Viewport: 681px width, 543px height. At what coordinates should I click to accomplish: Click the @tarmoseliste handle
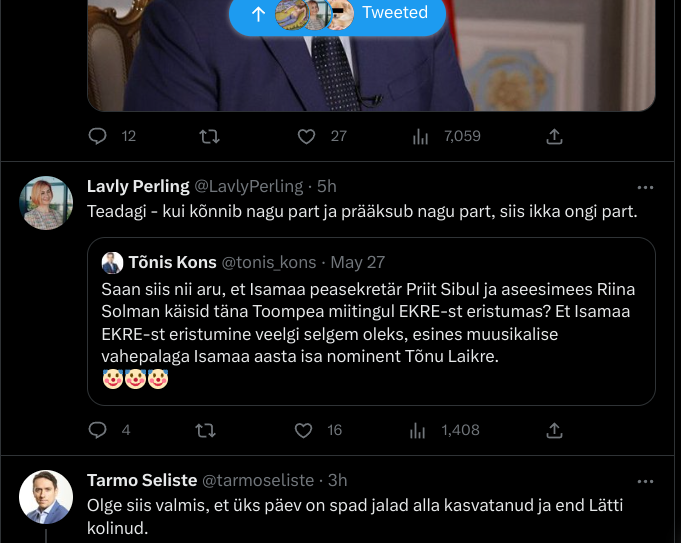(x=258, y=480)
